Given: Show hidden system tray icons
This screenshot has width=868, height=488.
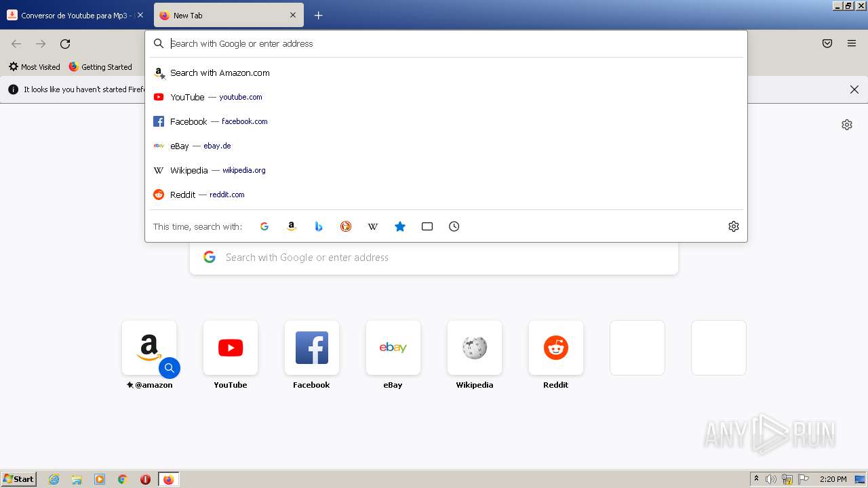Looking at the screenshot, I should click(756, 479).
